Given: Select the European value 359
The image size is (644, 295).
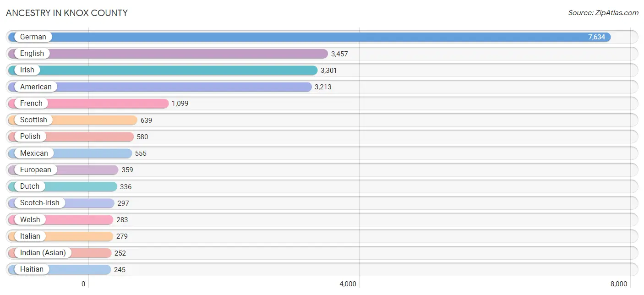Looking at the screenshot, I should pyautogui.click(x=127, y=170).
